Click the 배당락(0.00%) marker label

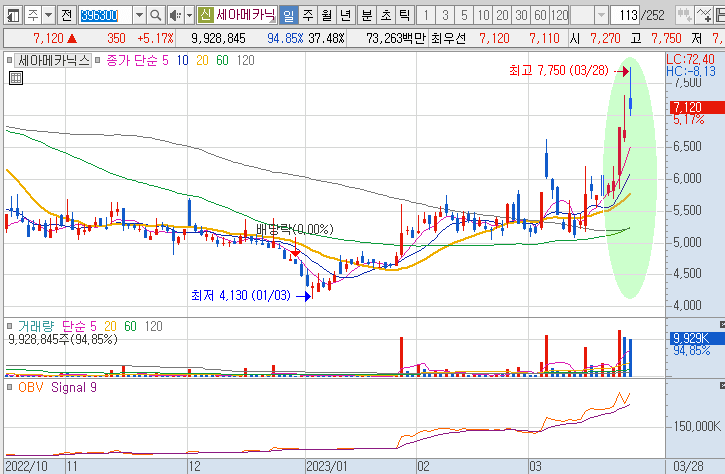pos(295,229)
